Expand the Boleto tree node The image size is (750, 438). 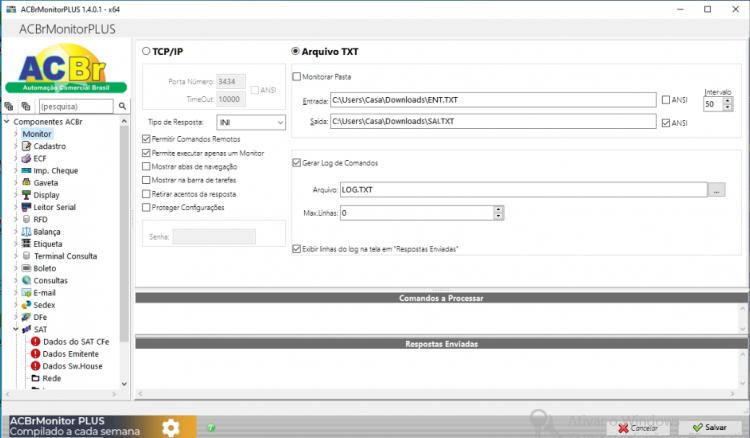tap(16, 268)
